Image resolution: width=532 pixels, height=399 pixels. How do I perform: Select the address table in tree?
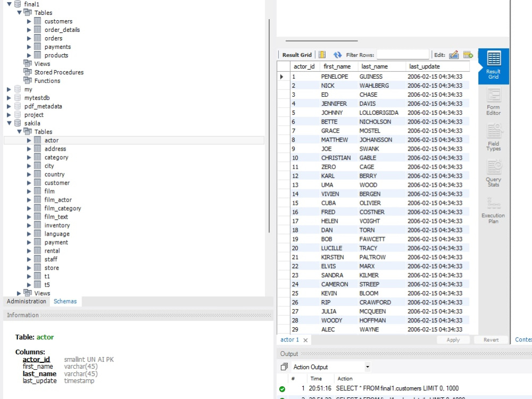click(x=55, y=148)
